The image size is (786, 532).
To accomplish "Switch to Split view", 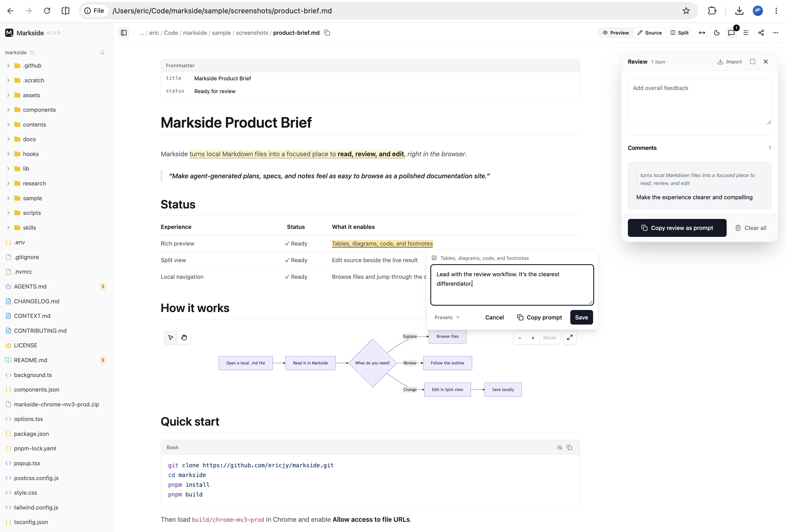I will (x=680, y=33).
